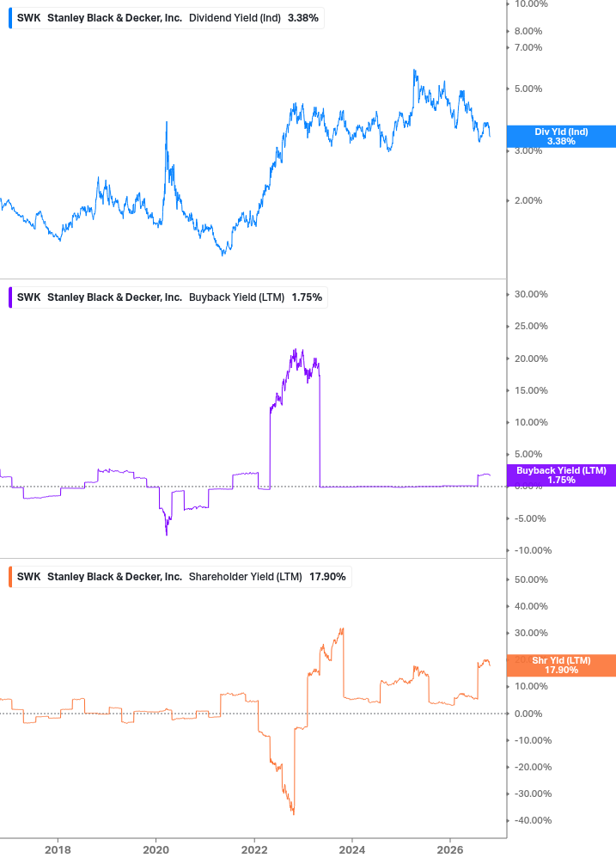This screenshot has width=616, height=864.
Task: Click 'Dividend Yield (Ind)' in the top legend
Action: tap(235, 18)
